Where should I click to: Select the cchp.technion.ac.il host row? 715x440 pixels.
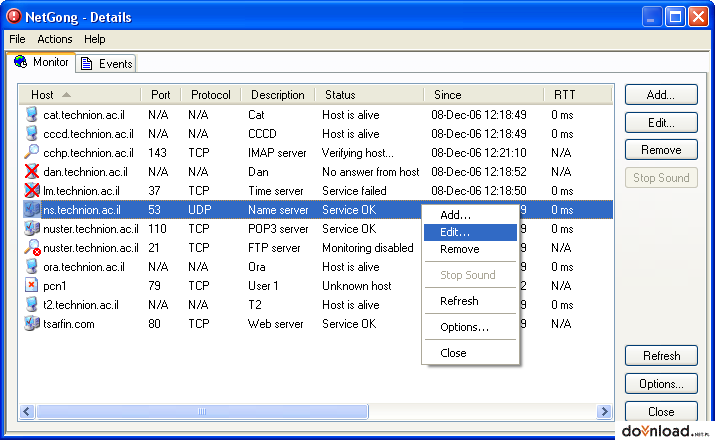click(317, 152)
